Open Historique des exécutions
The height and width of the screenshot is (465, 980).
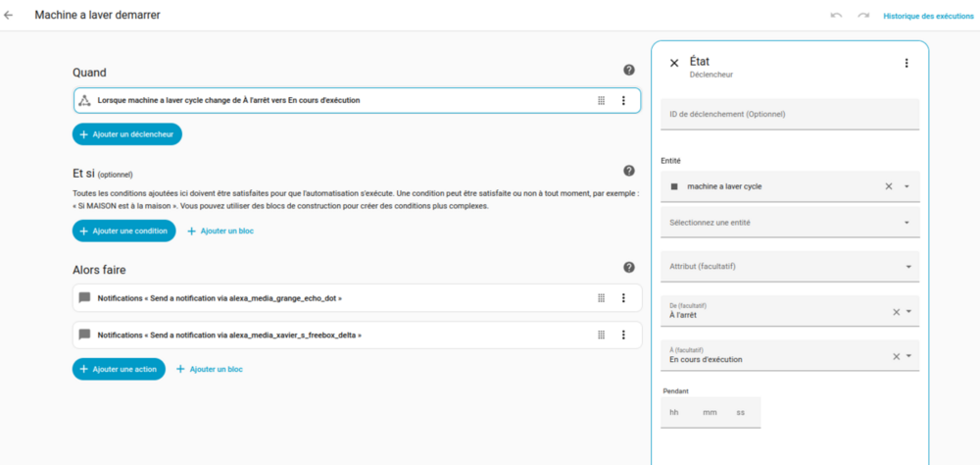[928, 17]
